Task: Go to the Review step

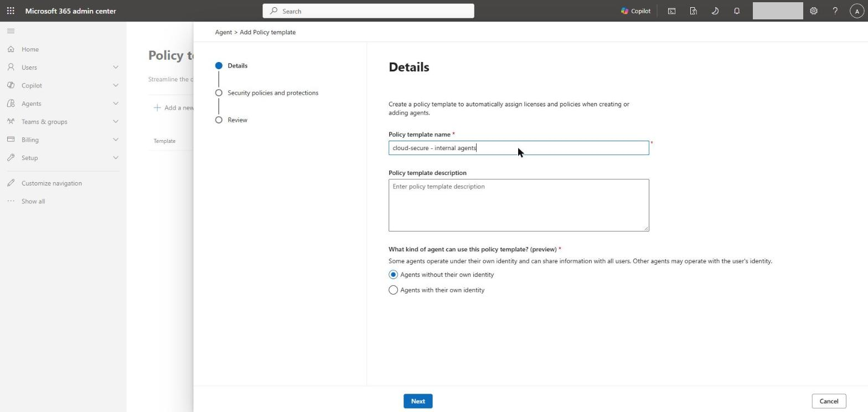Action: click(x=231, y=120)
